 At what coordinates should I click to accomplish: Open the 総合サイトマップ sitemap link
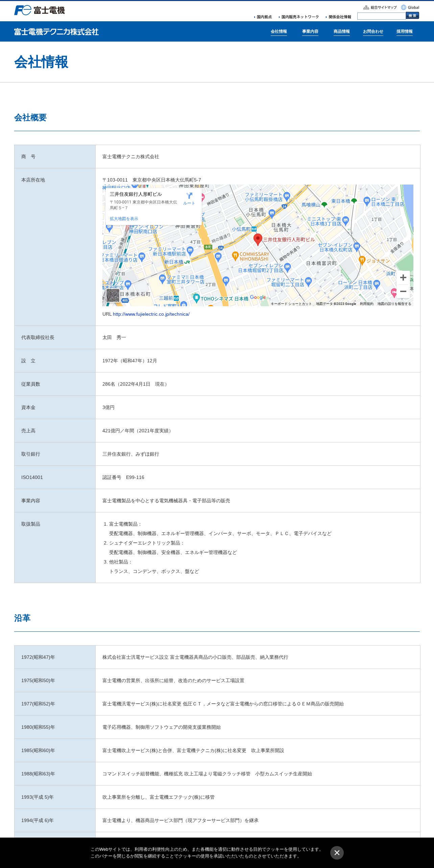pyautogui.click(x=380, y=7)
